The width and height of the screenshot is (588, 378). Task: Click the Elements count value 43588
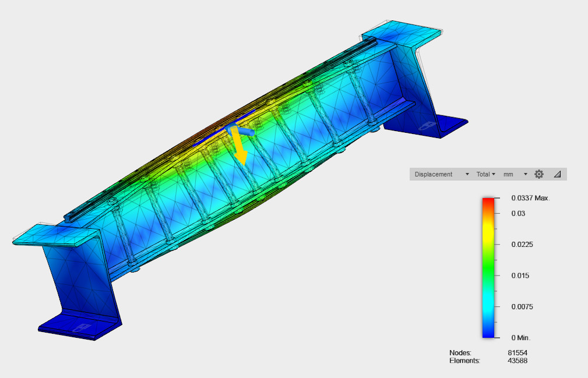point(517,361)
